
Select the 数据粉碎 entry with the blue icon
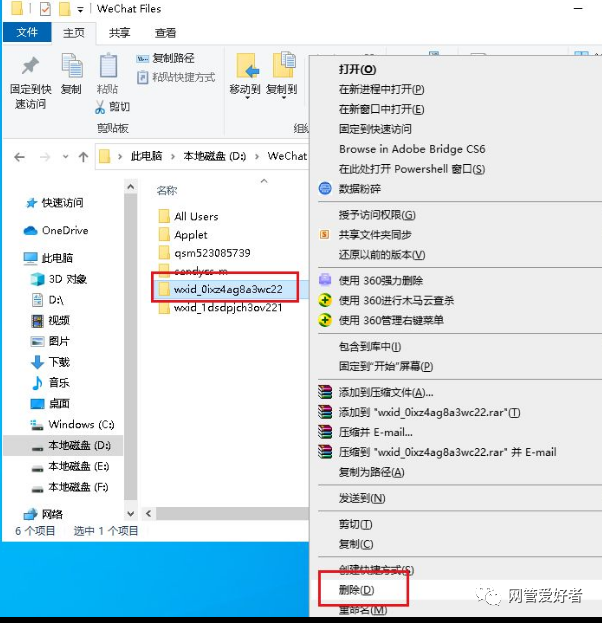(360, 189)
